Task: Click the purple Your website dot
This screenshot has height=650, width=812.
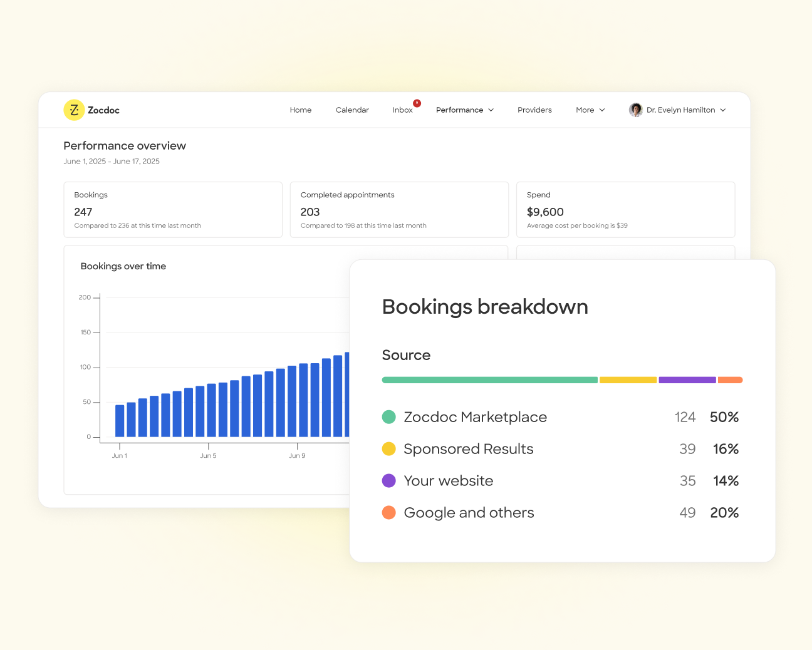Action: click(x=388, y=480)
